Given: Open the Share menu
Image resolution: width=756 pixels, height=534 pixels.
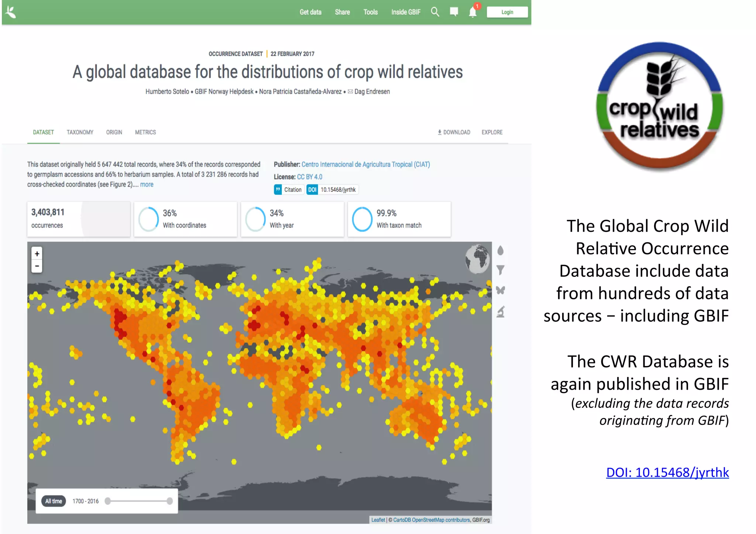Looking at the screenshot, I should click(x=342, y=12).
